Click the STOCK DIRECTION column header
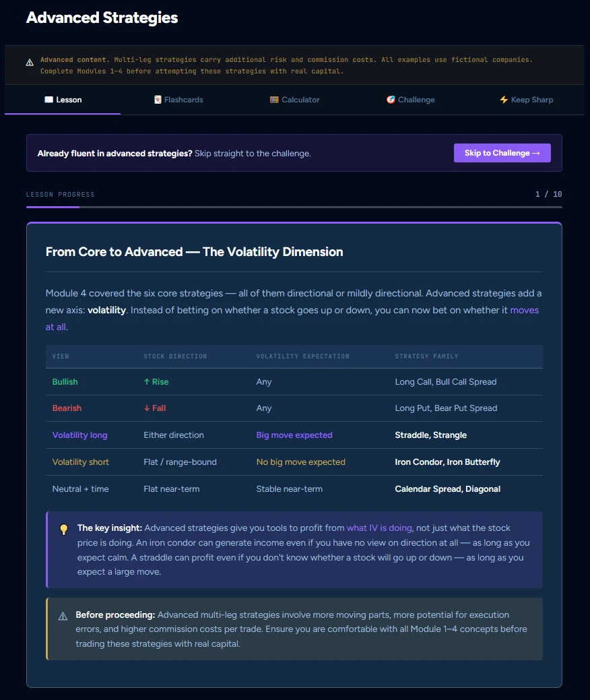The height and width of the screenshot is (700, 590). (x=175, y=356)
